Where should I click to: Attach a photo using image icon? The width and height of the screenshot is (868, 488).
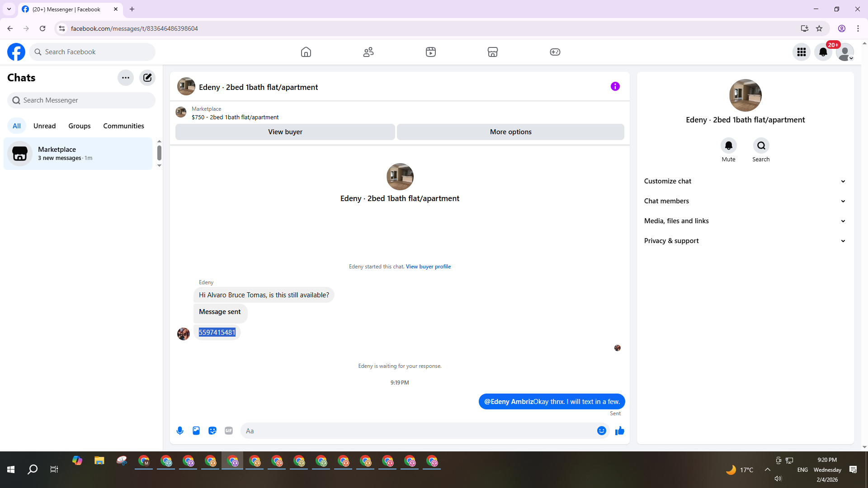[196, 431]
